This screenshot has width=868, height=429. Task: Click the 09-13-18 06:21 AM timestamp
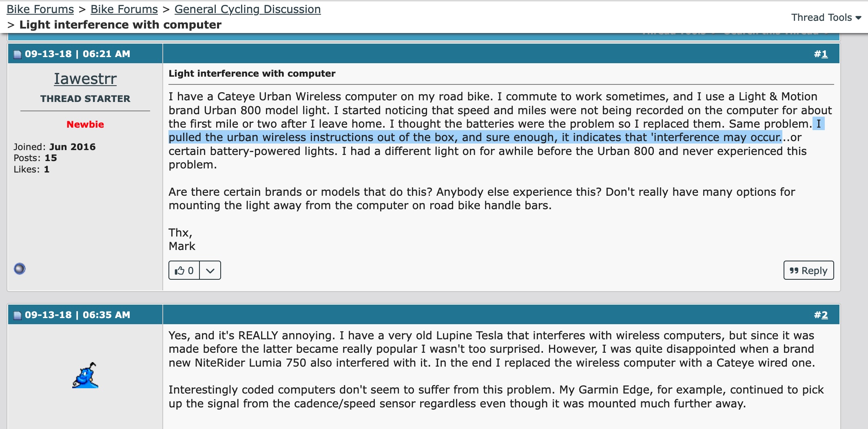coord(77,54)
